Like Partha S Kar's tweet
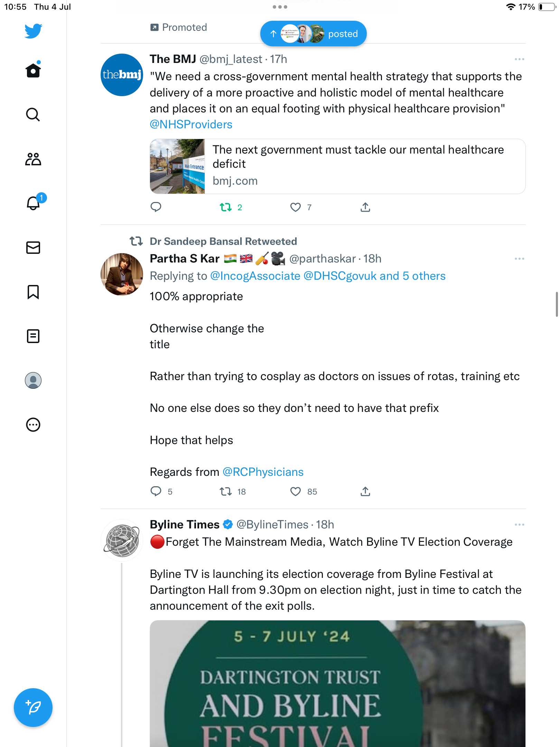This screenshot has width=560, height=747. click(296, 491)
